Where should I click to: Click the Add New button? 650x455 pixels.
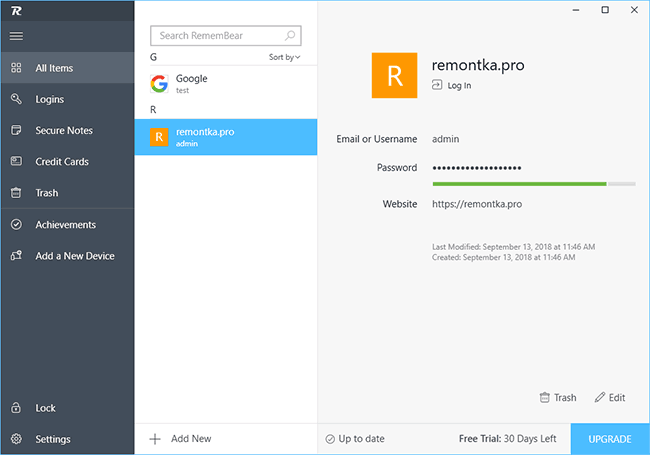[180, 439]
